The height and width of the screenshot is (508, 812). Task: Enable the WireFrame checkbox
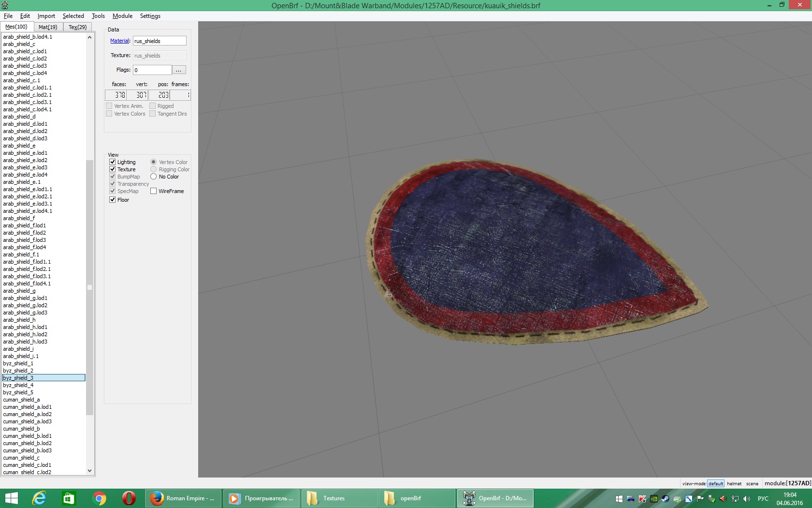point(153,191)
